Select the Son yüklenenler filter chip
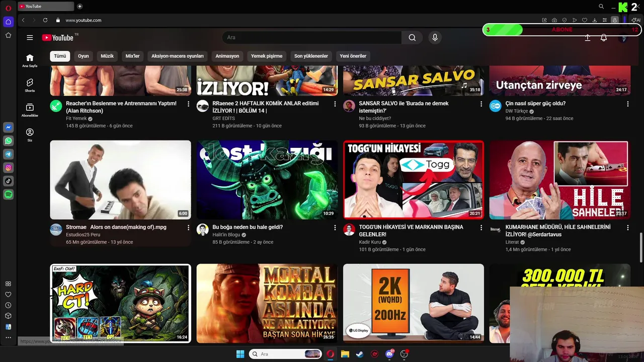Image resolution: width=644 pixels, height=362 pixels. click(x=311, y=56)
